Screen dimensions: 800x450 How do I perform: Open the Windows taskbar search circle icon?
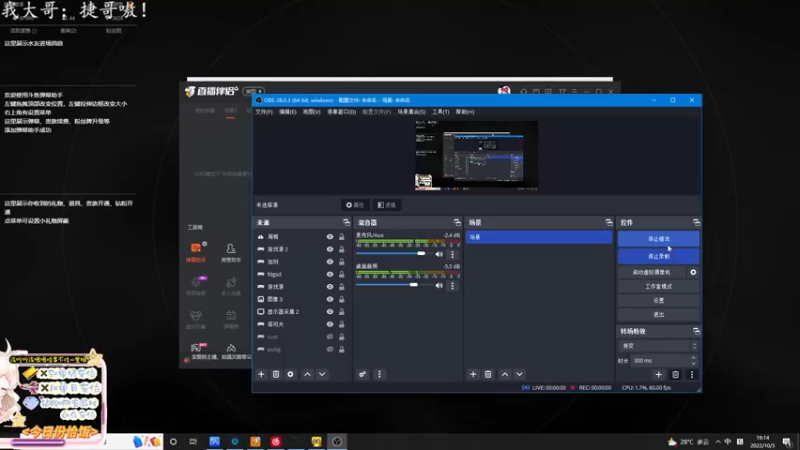173,441
